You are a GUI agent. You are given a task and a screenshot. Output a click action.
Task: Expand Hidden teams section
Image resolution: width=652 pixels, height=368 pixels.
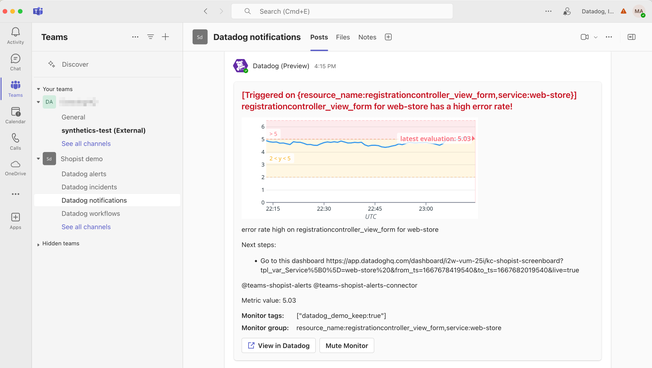(x=38, y=244)
